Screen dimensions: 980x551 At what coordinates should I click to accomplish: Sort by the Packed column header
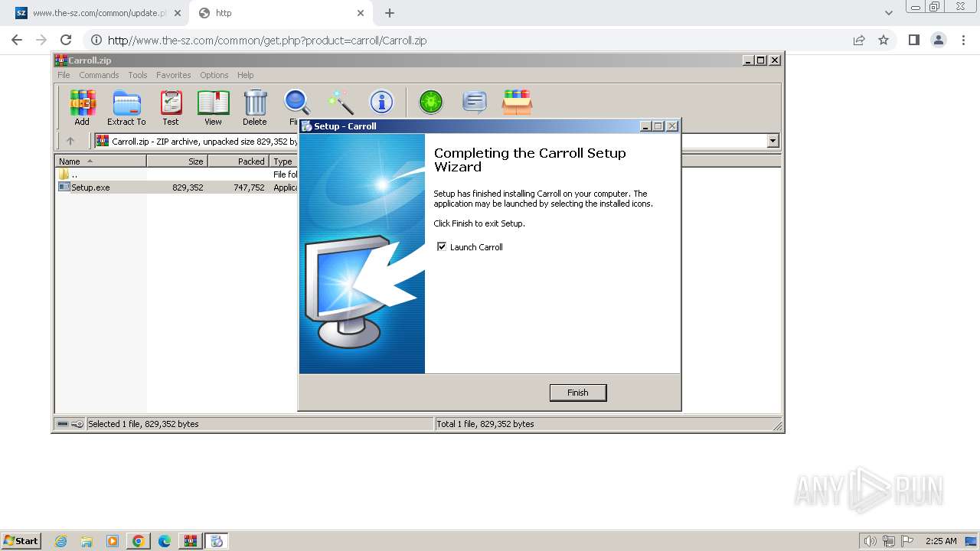pyautogui.click(x=239, y=161)
